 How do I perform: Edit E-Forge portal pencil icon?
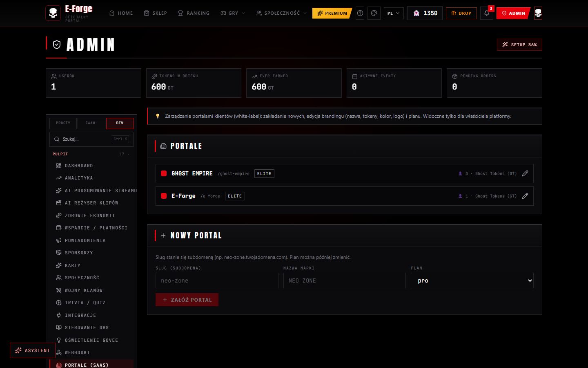tap(525, 196)
